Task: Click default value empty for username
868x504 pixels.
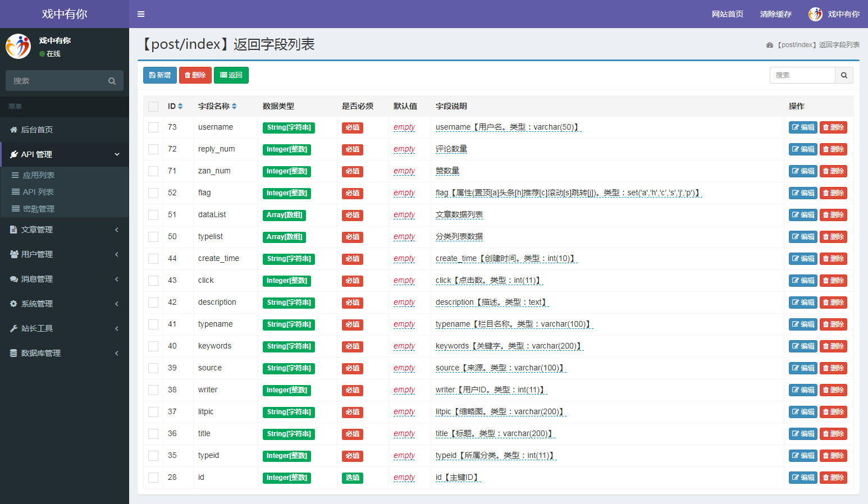Action: (404, 127)
